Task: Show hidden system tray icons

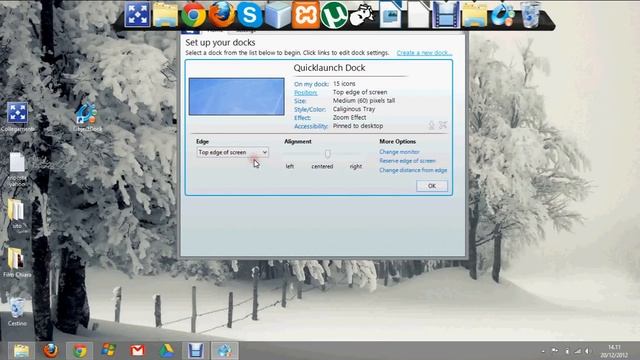Action: pyautogui.click(x=543, y=351)
